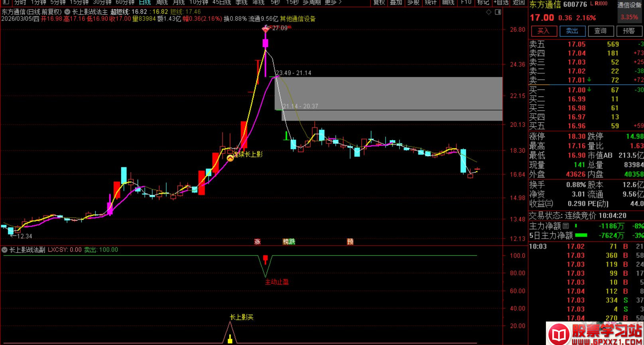Switch to the 周线 weekly period tab
This screenshot has height=345, width=644.
[161, 2]
